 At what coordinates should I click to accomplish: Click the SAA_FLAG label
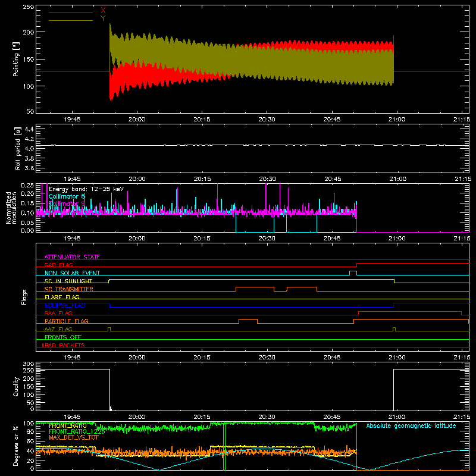58,313
